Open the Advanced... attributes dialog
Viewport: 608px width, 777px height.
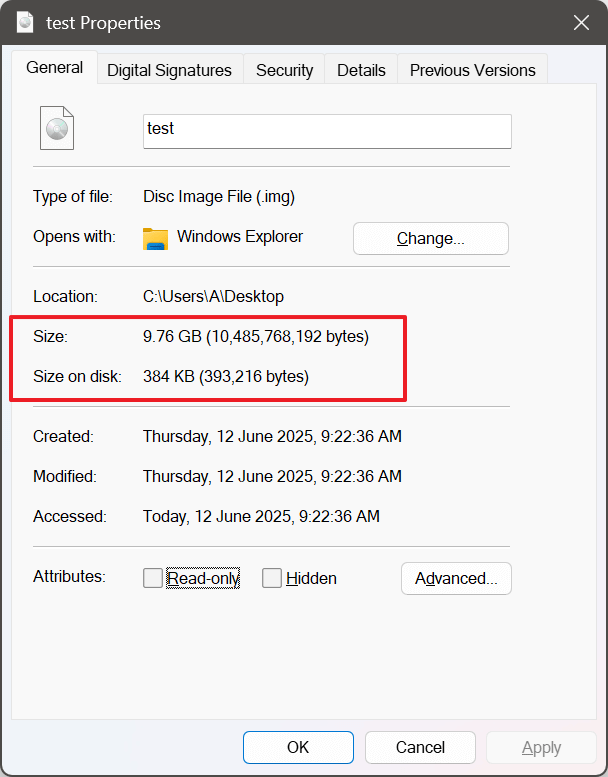(456, 578)
